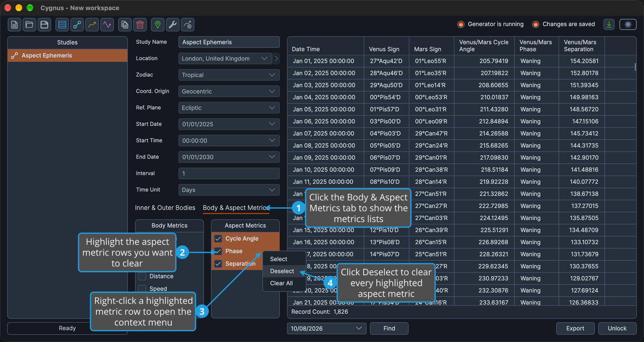The image size is (644, 342).
Task: Click the Jan 01, 2025 00:00:00 cell
Action: point(326,61)
